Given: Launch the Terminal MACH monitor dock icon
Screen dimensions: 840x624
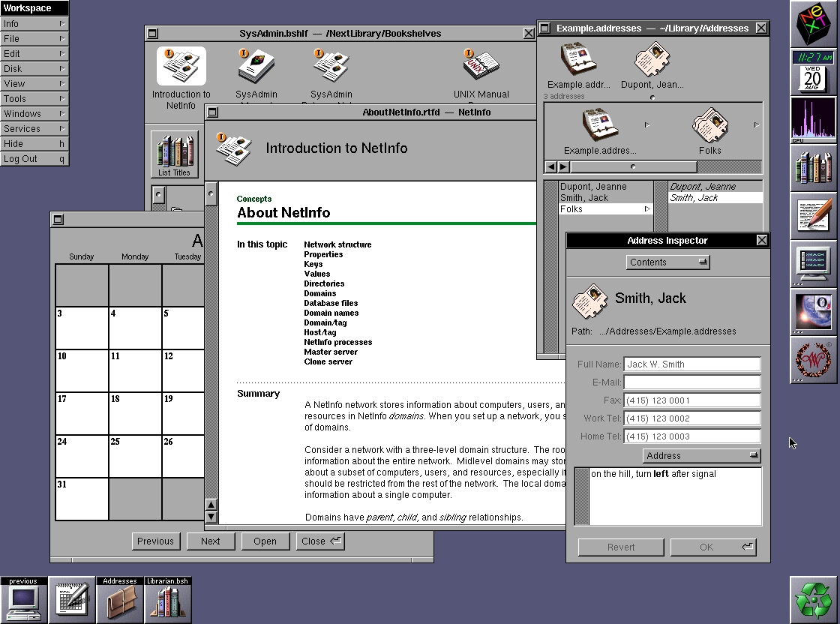Looking at the screenshot, I should 813,264.
